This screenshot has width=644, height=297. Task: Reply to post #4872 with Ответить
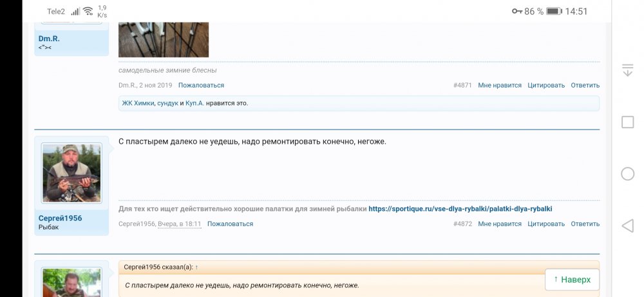pos(584,224)
